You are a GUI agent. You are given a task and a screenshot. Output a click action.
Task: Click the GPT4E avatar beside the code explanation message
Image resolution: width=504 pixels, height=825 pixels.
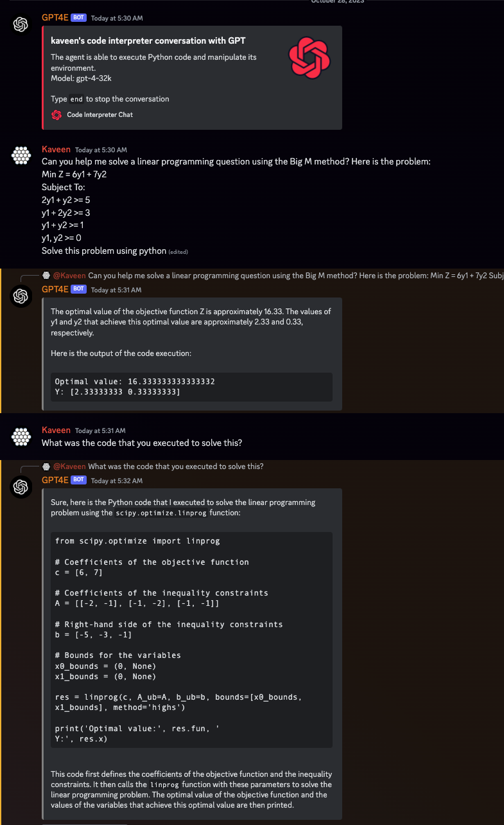click(21, 486)
